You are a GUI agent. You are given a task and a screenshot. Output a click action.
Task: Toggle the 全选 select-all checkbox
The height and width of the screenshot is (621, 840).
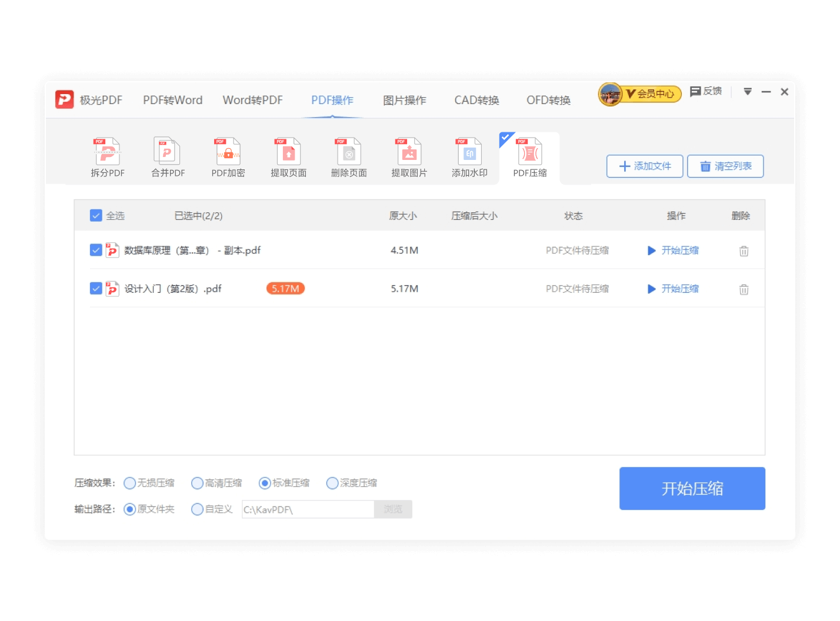pyautogui.click(x=96, y=215)
